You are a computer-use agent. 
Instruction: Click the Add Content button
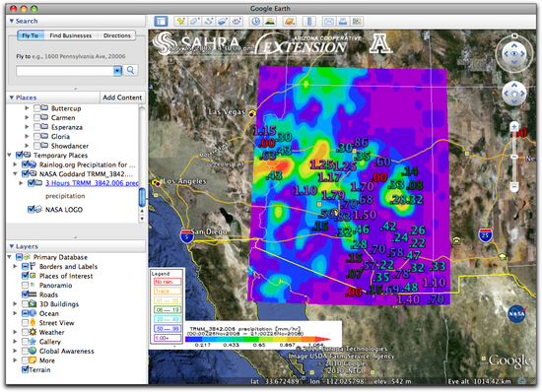pyautogui.click(x=122, y=98)
